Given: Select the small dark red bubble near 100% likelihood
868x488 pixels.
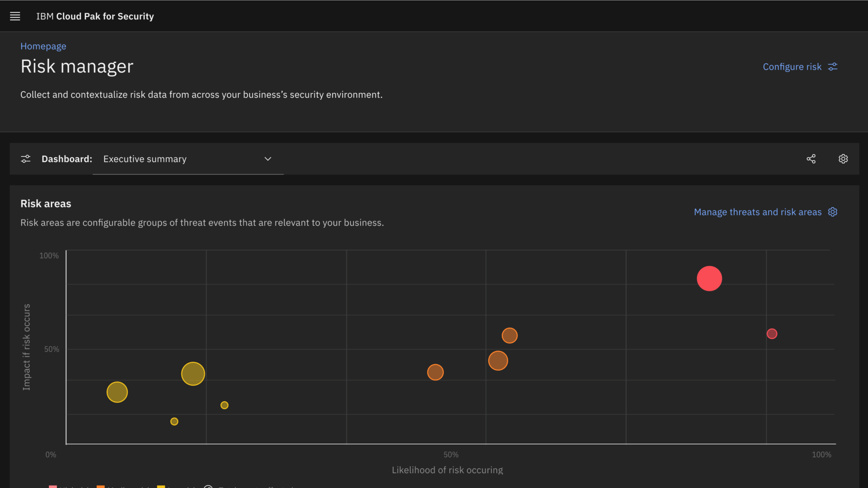Looking at the screenshot, I should point(772,334).
